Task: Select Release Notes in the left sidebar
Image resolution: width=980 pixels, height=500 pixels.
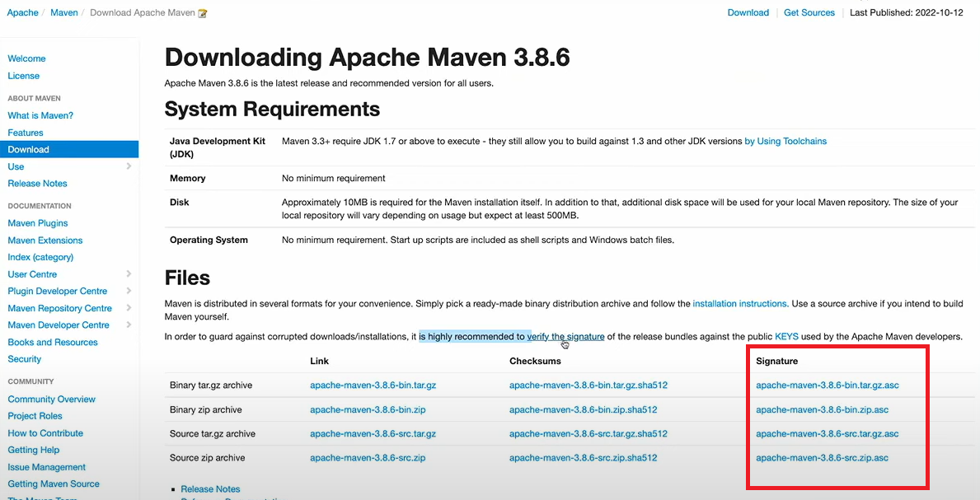Action: 37,184
